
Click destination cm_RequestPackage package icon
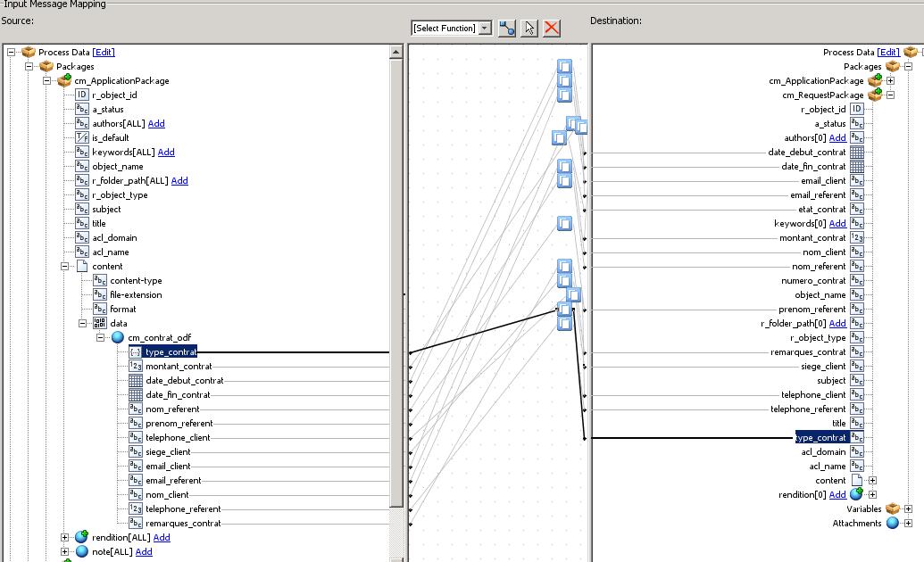pyautogui.click(x=875, y=95)
